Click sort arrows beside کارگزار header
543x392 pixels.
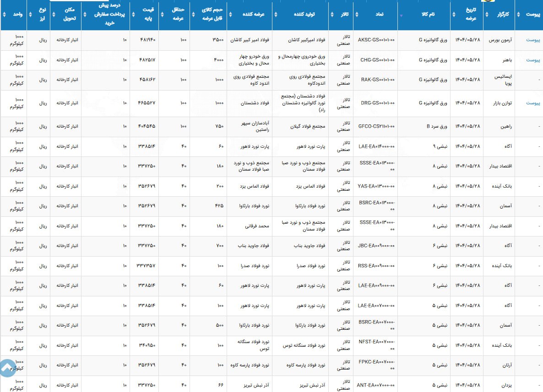tap(487, 15)
